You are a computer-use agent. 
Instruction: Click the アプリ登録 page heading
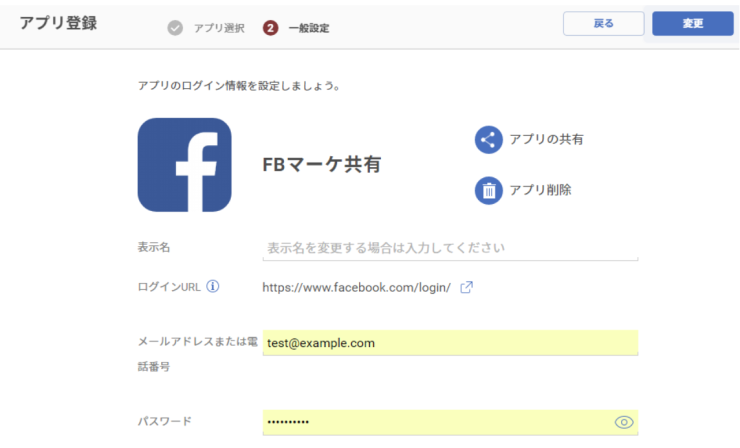(58, 24)
